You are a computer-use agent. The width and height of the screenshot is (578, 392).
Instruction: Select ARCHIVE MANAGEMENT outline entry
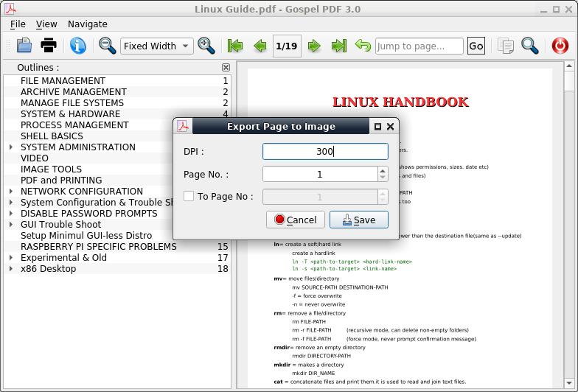(117, 91)
